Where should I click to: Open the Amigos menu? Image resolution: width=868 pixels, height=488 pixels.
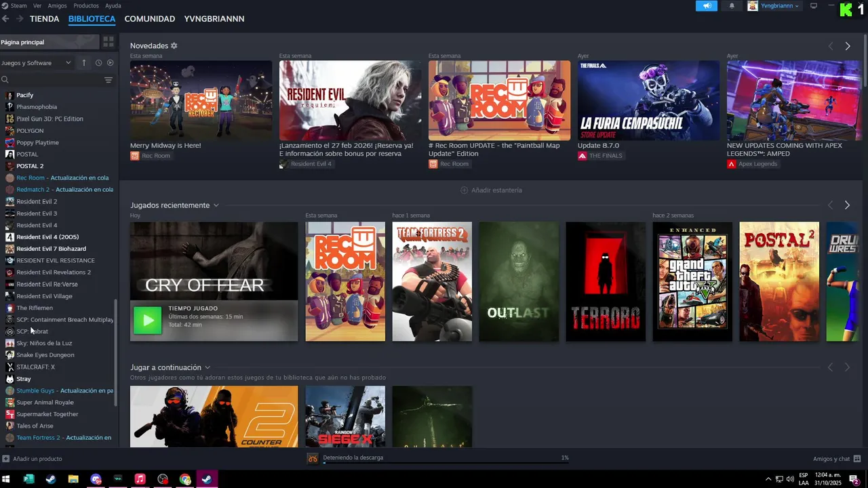(x=57, y=5)
